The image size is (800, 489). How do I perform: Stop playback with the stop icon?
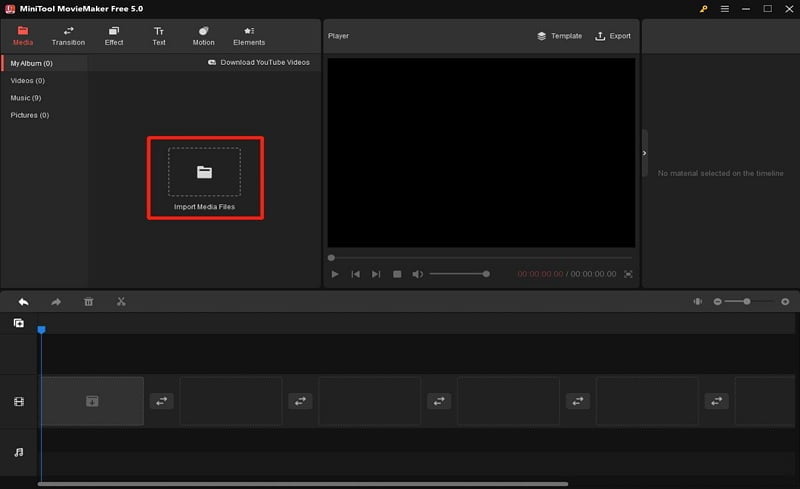(x=397, y=274)
